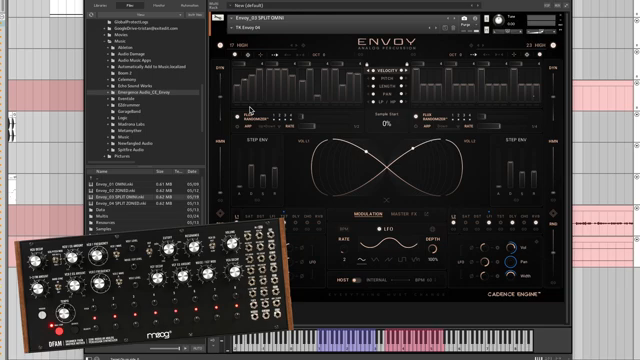
Task: Open the Envoy_03 SPLIT OMNI instrument dropdown
Action: point(231,18)
